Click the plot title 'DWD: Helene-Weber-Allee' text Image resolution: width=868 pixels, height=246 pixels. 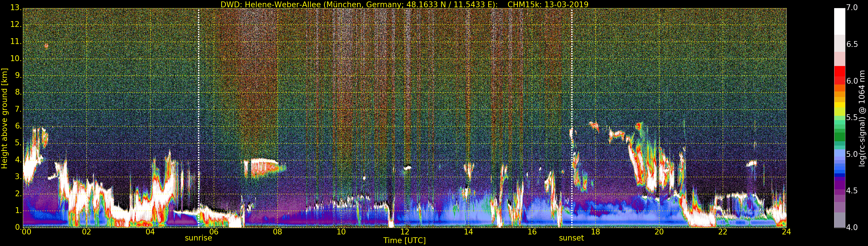[271, 4]
